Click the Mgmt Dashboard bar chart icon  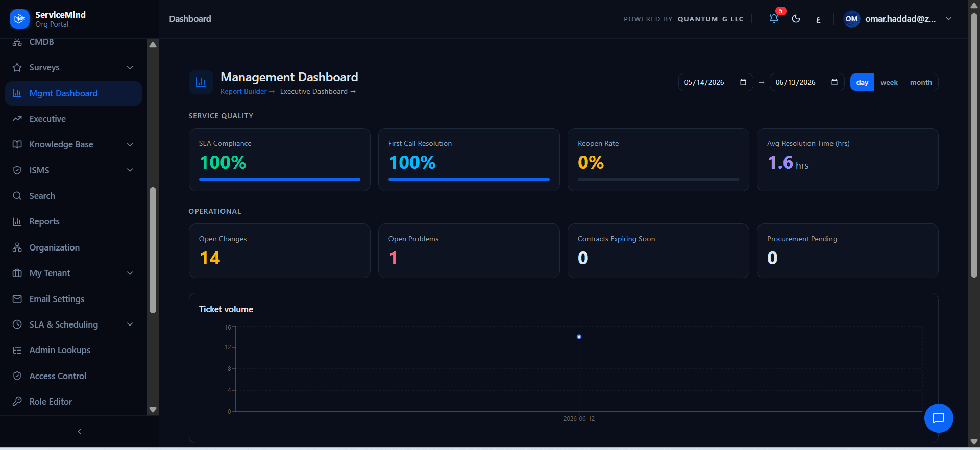17,93
